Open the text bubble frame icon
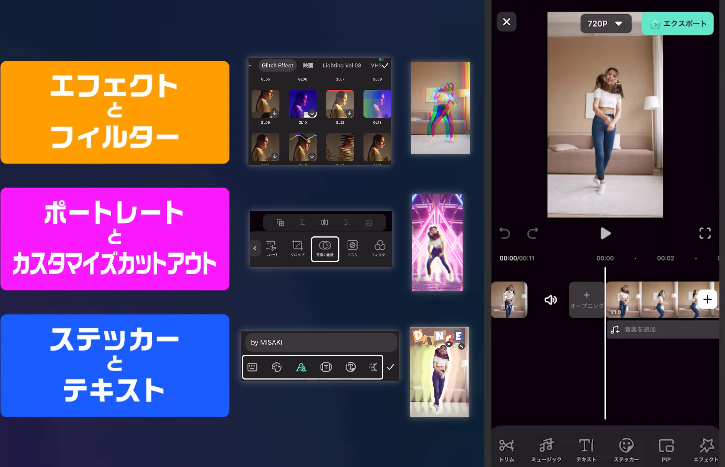 pos(326,367)
